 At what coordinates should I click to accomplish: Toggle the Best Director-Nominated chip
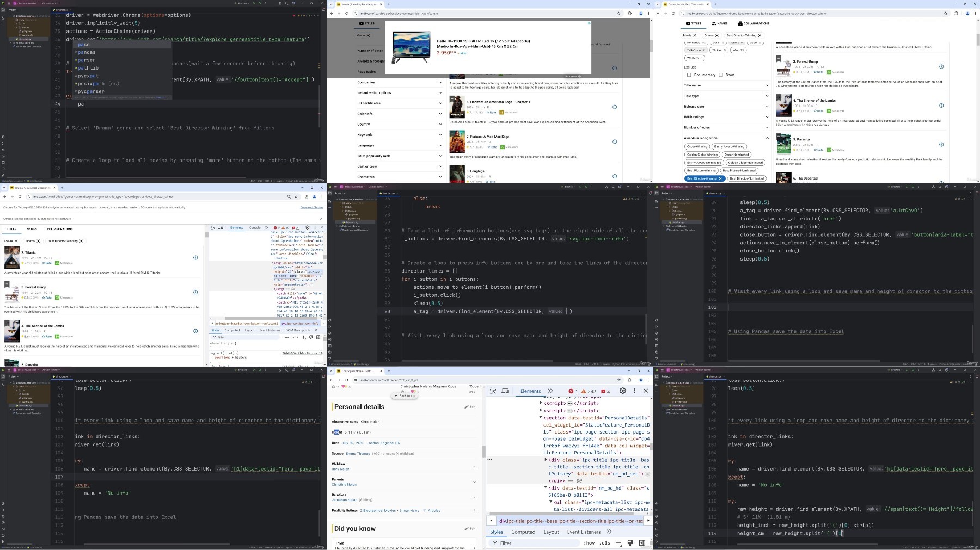(746, 178)
